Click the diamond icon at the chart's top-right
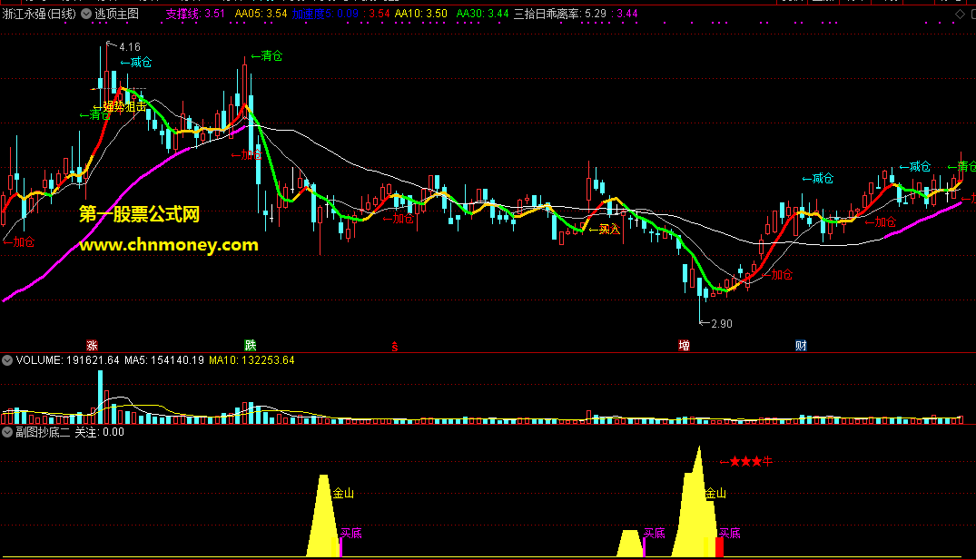 click(x=960, y=14)
